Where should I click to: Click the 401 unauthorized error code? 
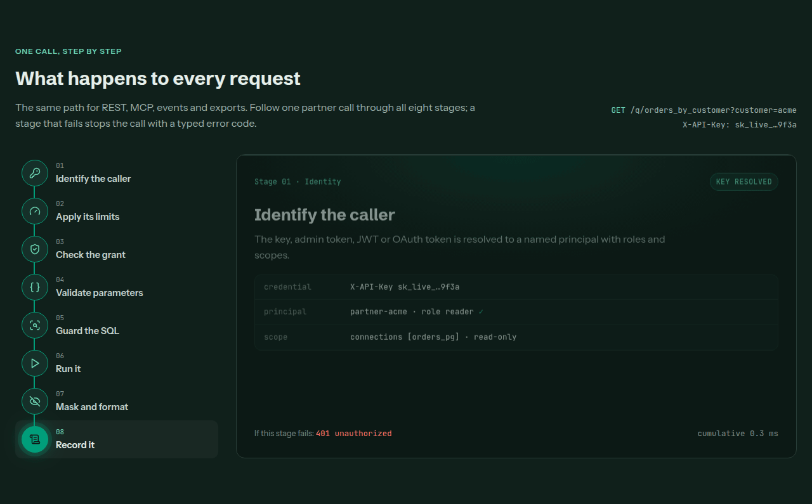pyautogui.click(x=353, y=434)
